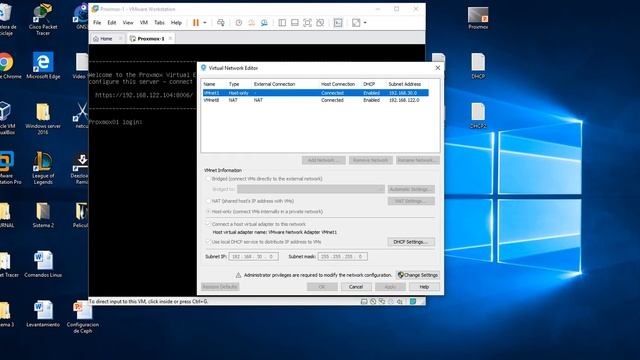Enter full screen mode toolbar icon
Image resolution: width=640 pixels, height=360 pixels.
click(307, 23)
